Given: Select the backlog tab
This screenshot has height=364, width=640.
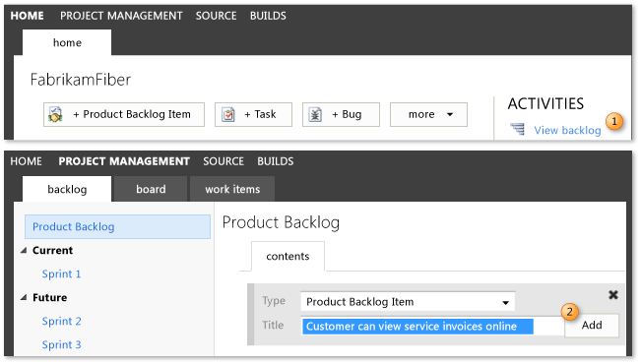Looking at the screenshot, I should click(67, 189).
